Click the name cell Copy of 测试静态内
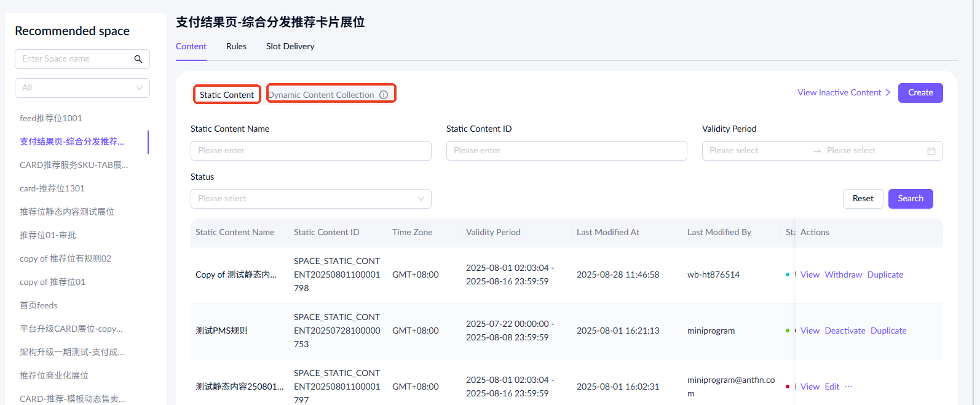 [236, 275]
